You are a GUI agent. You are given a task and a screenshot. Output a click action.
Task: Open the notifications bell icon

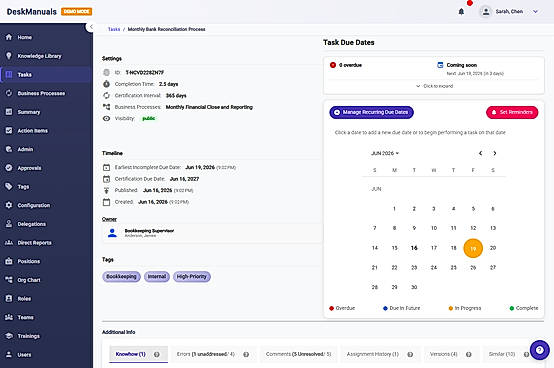click(x=461, y=12)
